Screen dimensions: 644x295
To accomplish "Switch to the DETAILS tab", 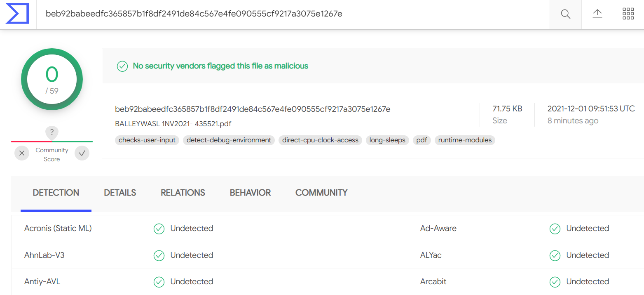I will click(120, 193).
